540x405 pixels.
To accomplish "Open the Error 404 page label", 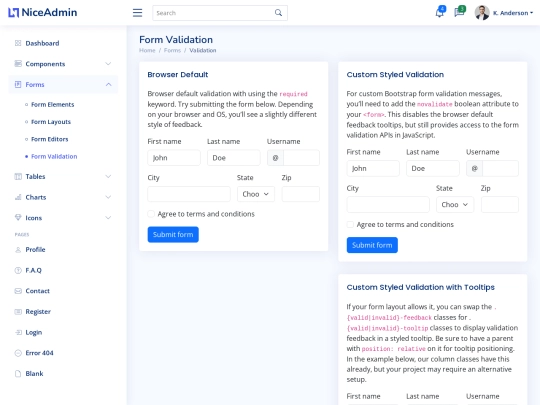I will pos(39,353).
